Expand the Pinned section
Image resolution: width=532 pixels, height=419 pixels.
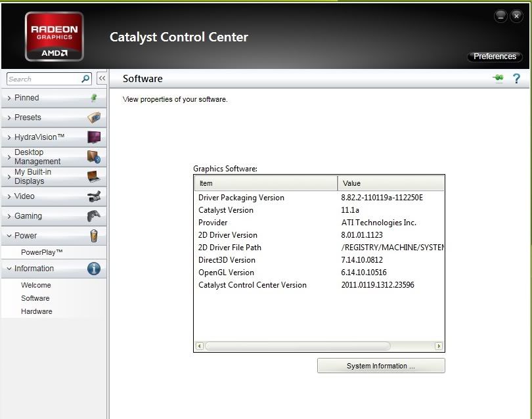pyautogui.click(x=54, y=98)
